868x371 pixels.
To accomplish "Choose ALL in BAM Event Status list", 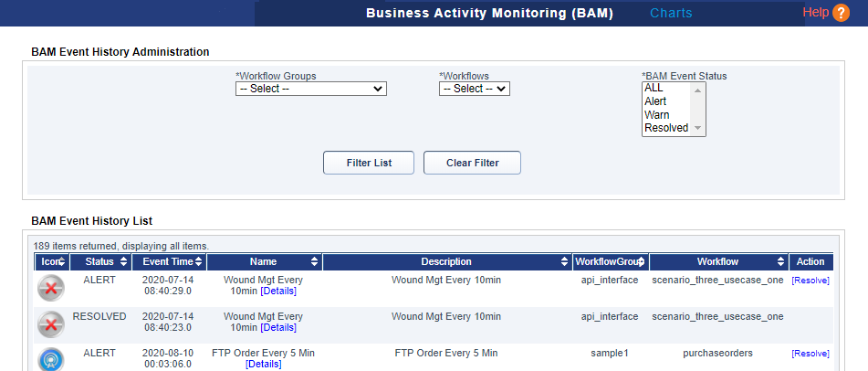I will (x=654, y=88).
